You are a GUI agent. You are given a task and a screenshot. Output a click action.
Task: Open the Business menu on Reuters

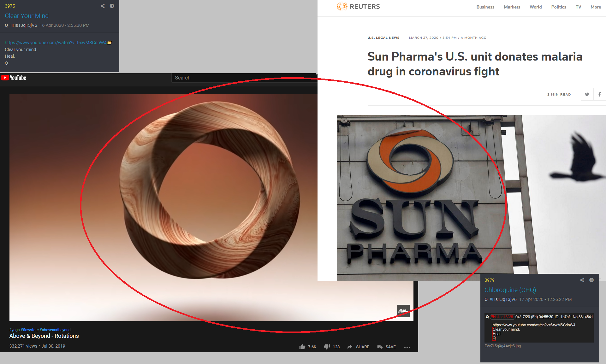pyautogui.click(x=485, y=7)
